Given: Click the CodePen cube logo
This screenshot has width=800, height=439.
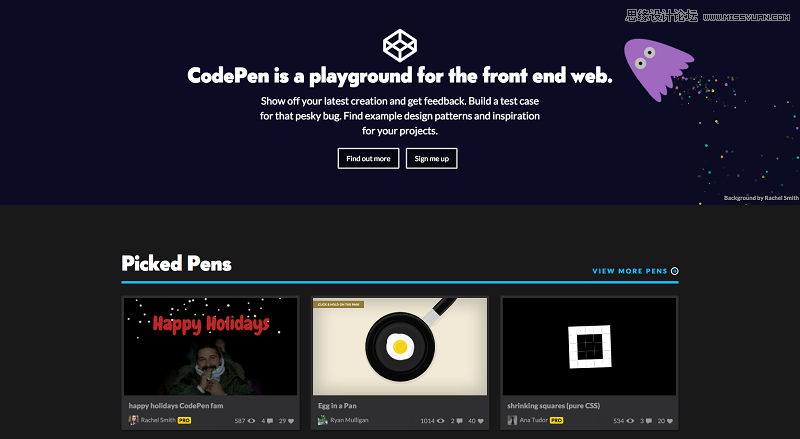Looking at the screenshot, I should coord(400,45).
